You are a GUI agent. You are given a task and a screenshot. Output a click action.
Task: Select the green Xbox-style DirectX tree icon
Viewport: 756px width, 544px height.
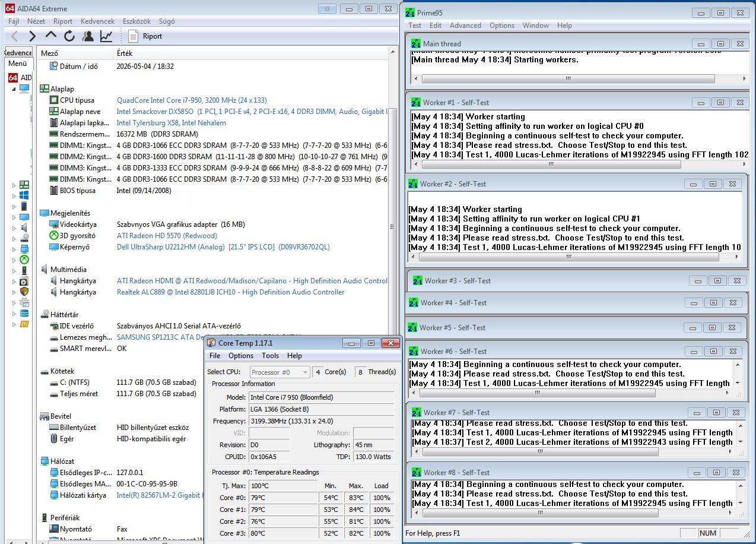(24, 260)
